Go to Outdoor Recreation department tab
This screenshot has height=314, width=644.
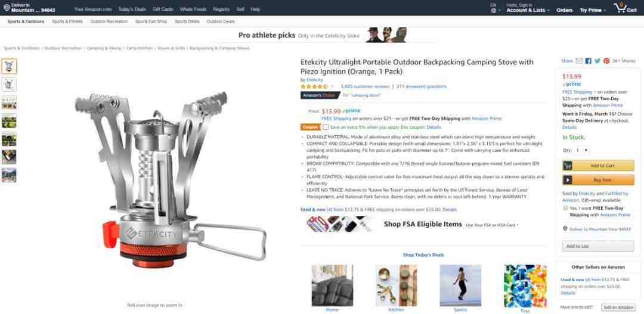coord(109,21)
